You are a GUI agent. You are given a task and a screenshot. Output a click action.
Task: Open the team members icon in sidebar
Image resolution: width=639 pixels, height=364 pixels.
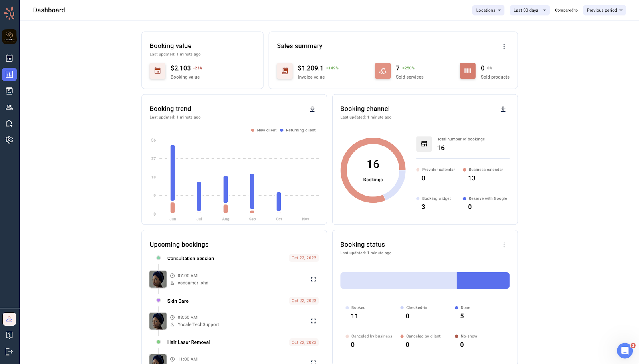click(9, 107)
